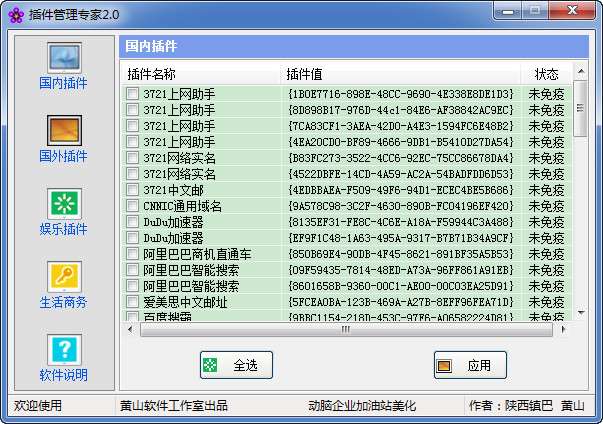This screenshot has width=603, height=424.
Task: Select row text 3721中文邮
Action: [x=173, y=190]
